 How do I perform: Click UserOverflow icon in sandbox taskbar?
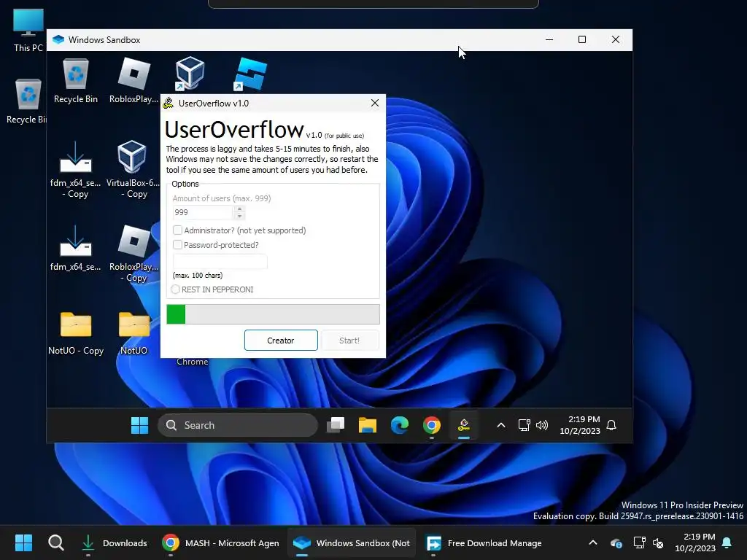point(463,425)
